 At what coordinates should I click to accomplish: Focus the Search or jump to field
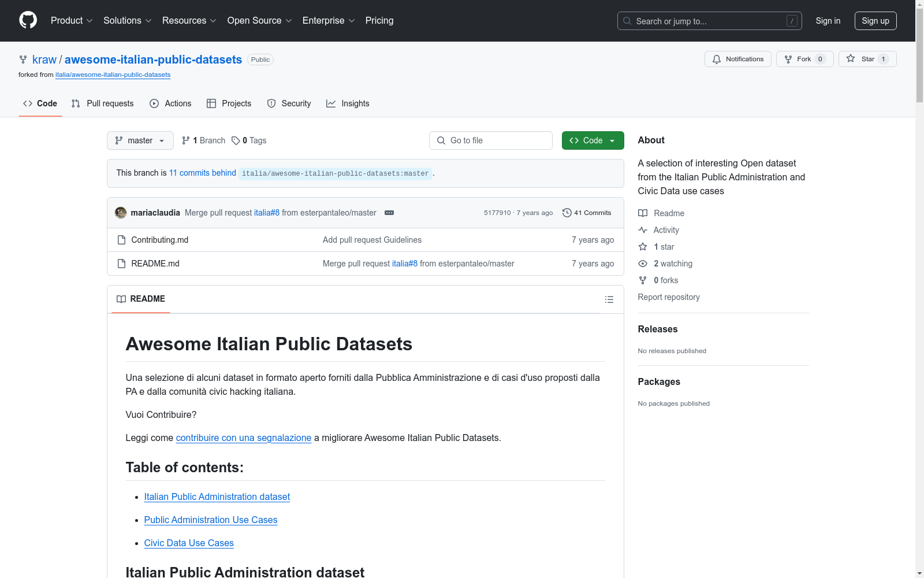(710, 21)
